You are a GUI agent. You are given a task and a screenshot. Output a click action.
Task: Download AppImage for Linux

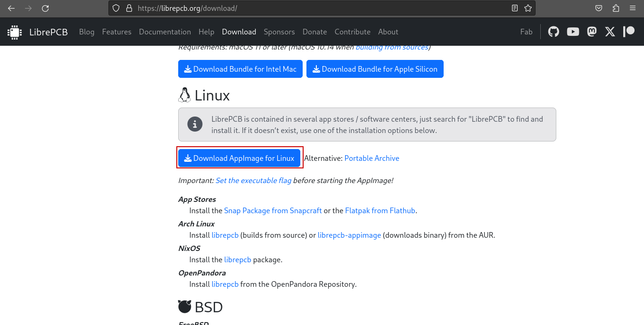tap(239, 158)
